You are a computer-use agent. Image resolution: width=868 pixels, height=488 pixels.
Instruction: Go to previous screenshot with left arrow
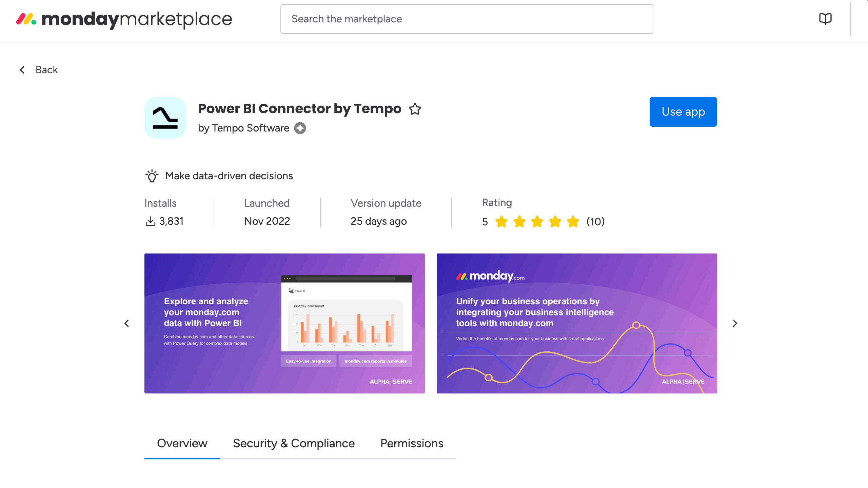pyautogui.click(x=127, y=323)
